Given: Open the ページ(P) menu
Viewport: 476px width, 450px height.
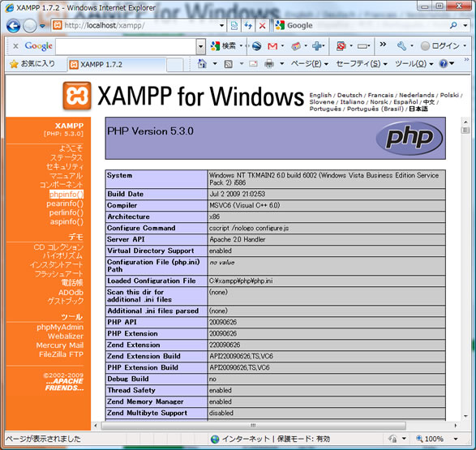Looking at the screenshot, I should point(310,64).
